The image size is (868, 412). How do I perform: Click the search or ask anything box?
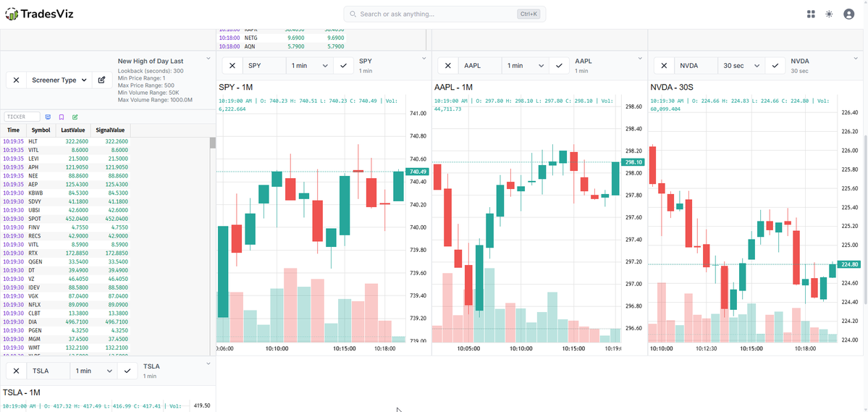(x=444, y=14)
